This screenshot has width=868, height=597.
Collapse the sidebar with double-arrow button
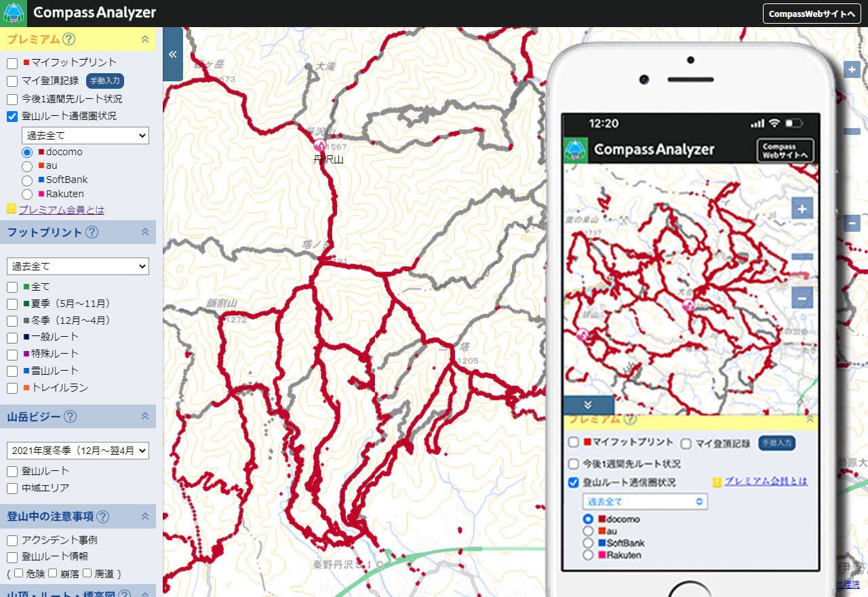pyautogui.click(x=173, y=54)
